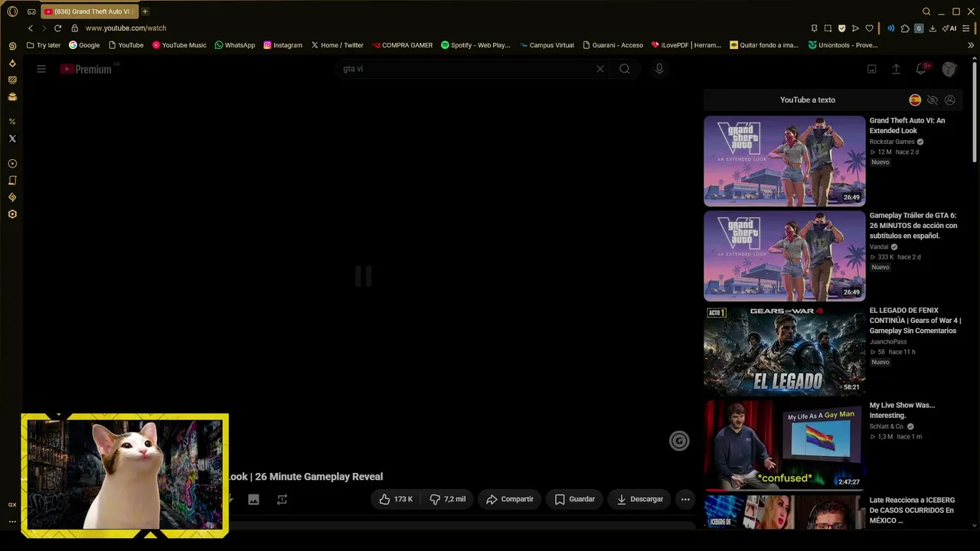Open the YouTube Music bookmark
Viewport: 980px width, 551px height.
coord(179,45)
